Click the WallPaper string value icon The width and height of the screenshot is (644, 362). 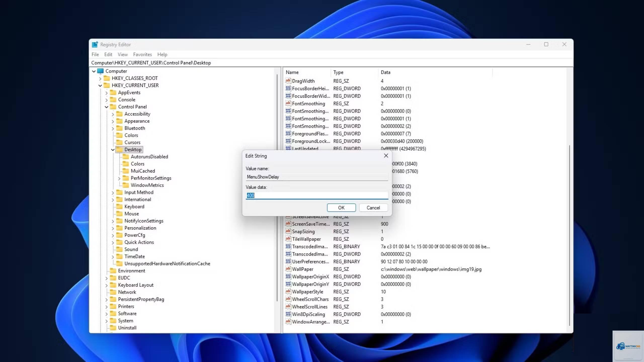coord(288,269)
